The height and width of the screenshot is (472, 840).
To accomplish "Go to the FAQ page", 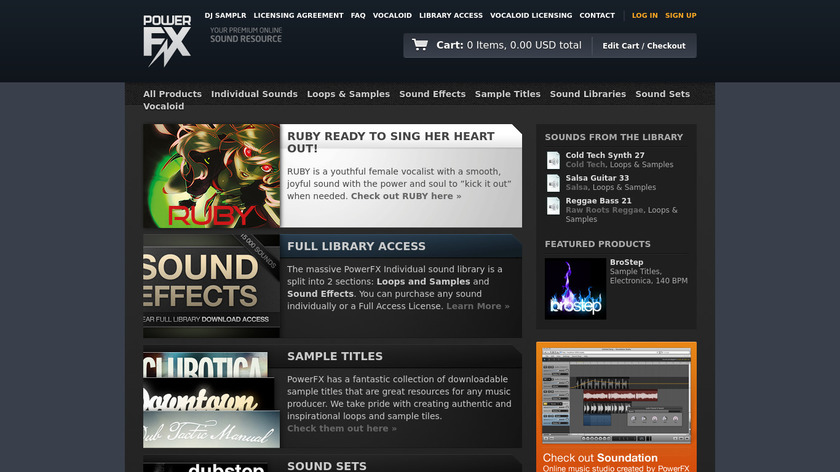I will click(x=358, y=16).
